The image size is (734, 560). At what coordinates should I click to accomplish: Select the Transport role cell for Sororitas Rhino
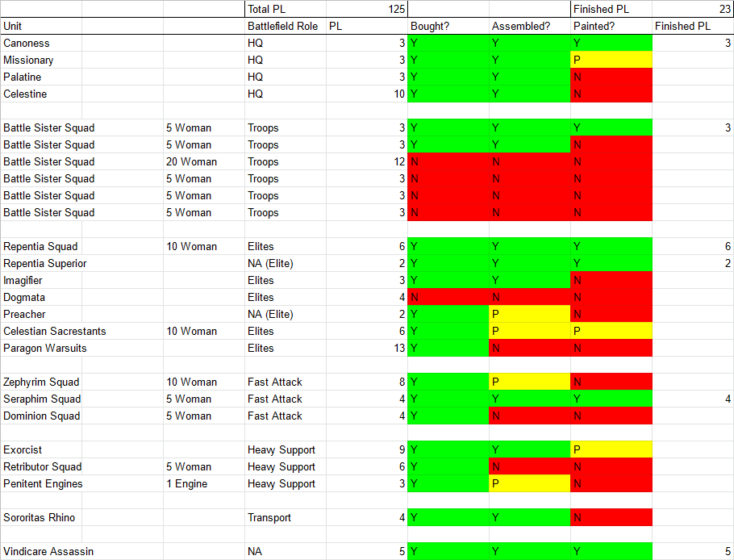coord(285,518)
